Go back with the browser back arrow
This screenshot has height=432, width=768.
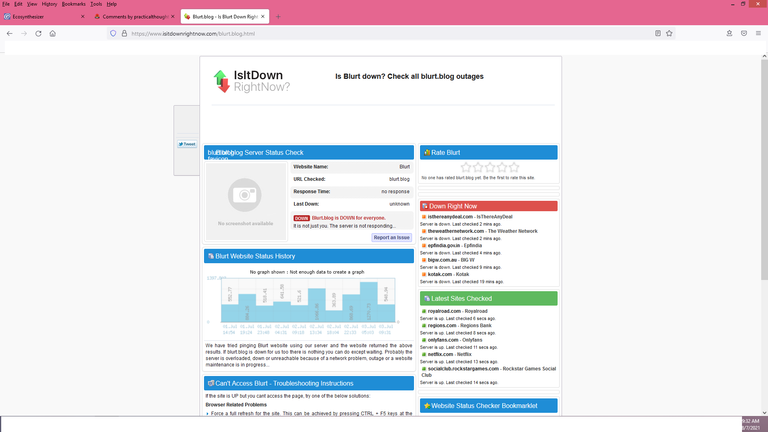[x=10, y=33]
